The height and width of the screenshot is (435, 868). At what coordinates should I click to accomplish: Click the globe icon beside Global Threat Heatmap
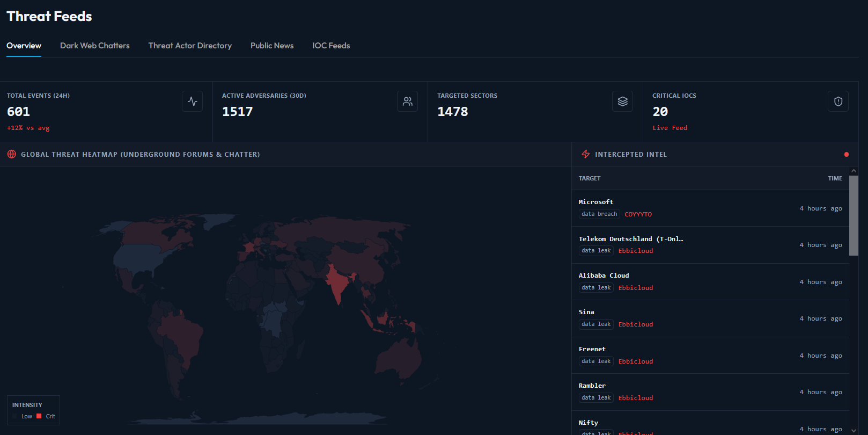tap(12, 154)
